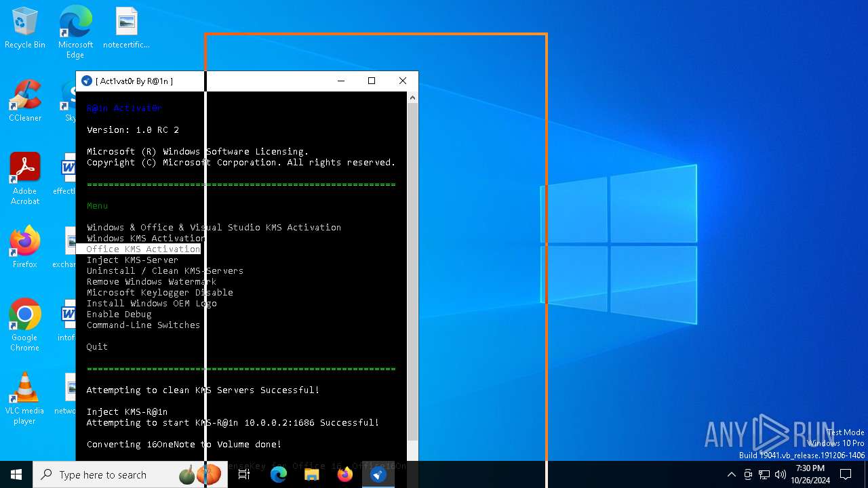
Task: Click Task View button in taskbar
Action: point(244,474)
